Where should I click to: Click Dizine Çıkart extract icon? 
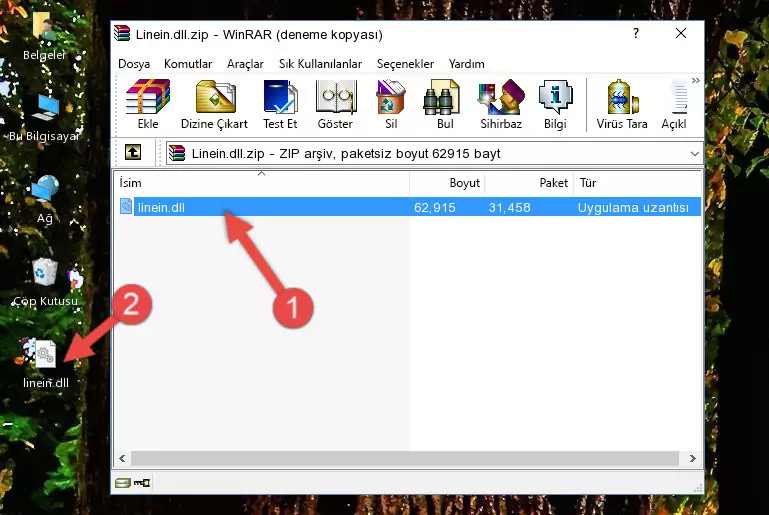pos(214,104)
